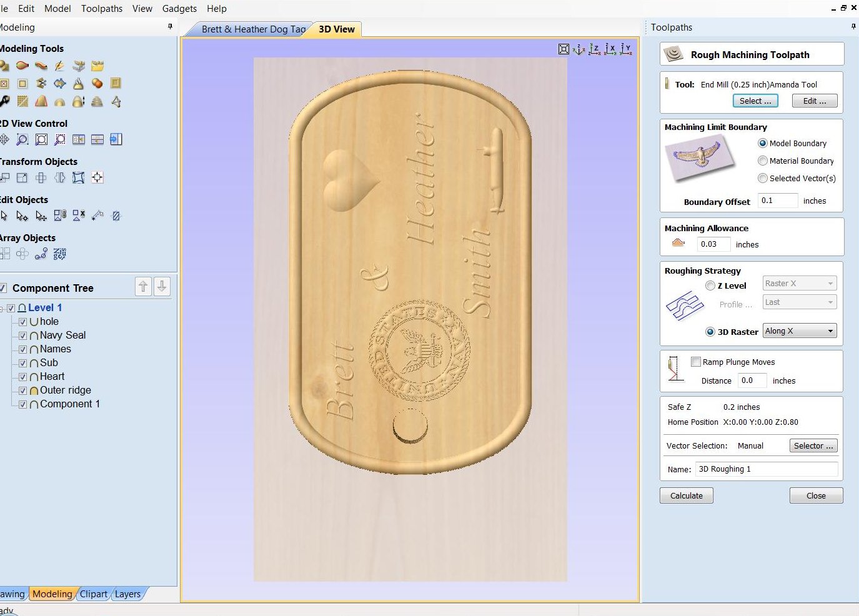Toggle the Outer ridge checkbox
859x616 pixels.
click(23, 390)
